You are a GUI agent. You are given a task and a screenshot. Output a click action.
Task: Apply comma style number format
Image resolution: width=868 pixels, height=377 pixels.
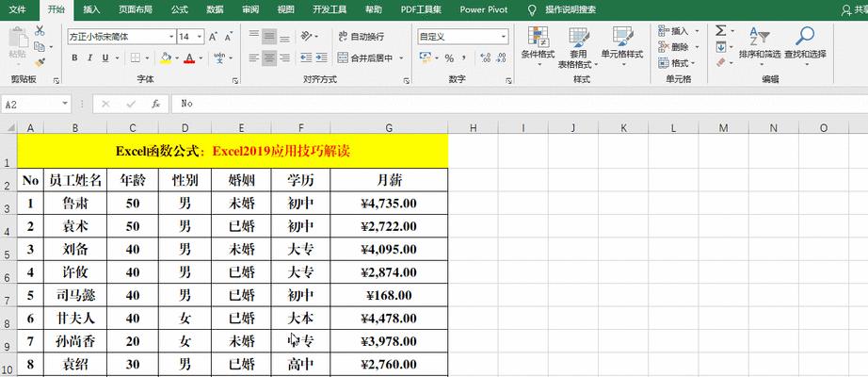click(x=463, y=57)
